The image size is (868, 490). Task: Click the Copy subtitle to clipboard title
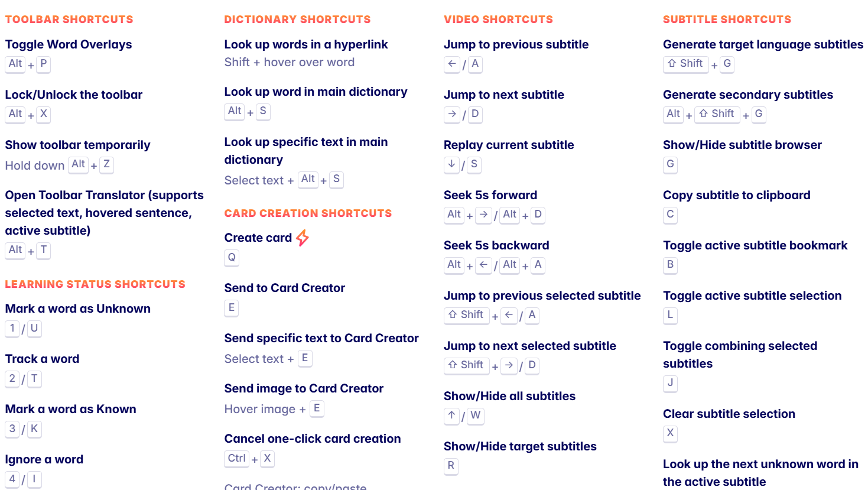coord(736,195)
